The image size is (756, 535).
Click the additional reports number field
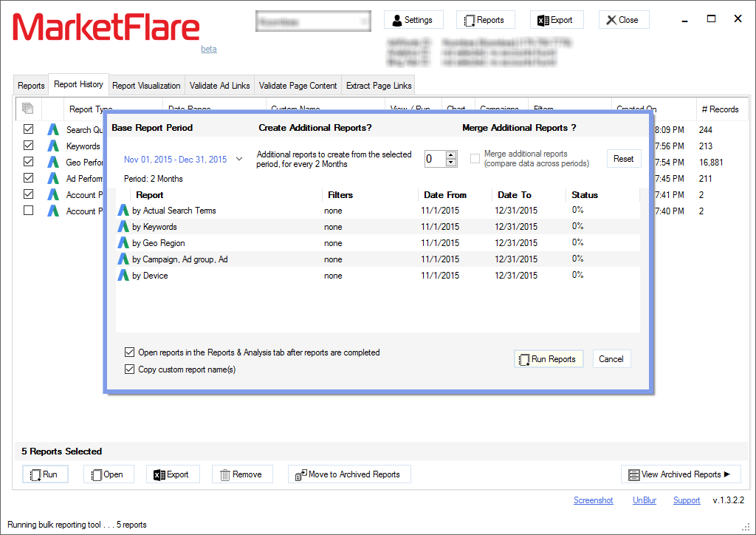[x=436, y=159]
